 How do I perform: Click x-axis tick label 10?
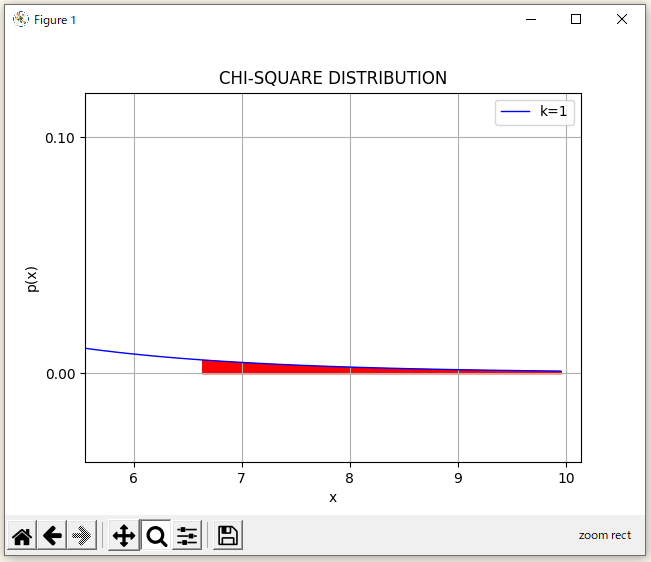(566, 478)
